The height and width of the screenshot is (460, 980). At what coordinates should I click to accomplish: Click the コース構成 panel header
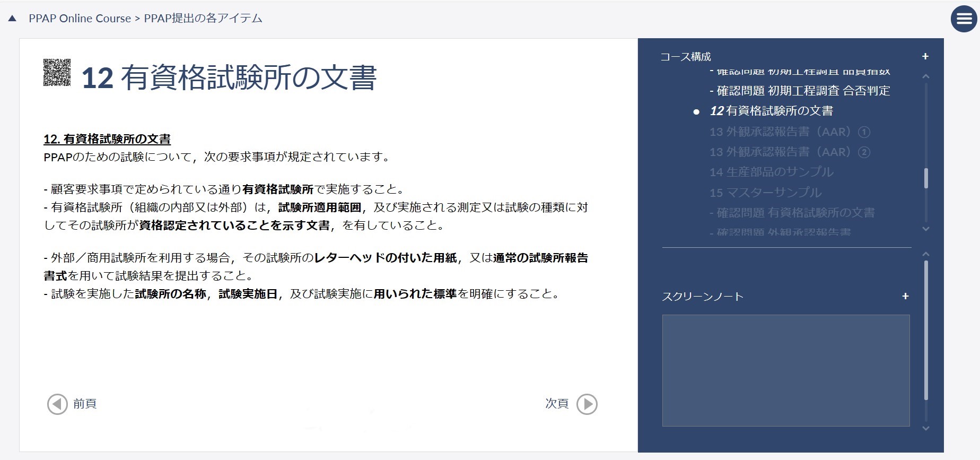686,56
